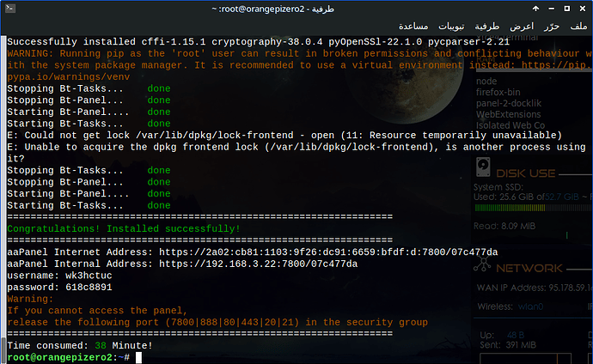Open the مساعدة (Help) menu
Image resolution: width=593 pixels, height=364 pixels.
[x=415, y=26]
